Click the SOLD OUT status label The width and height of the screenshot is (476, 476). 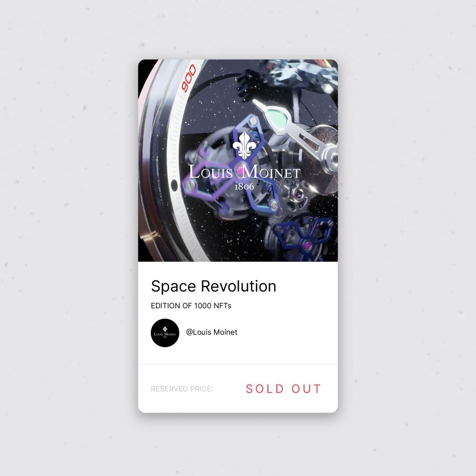tap(283, 389)
